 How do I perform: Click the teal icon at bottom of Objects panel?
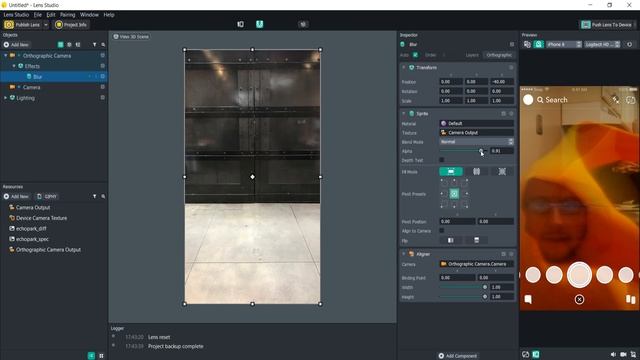[91, 356]
